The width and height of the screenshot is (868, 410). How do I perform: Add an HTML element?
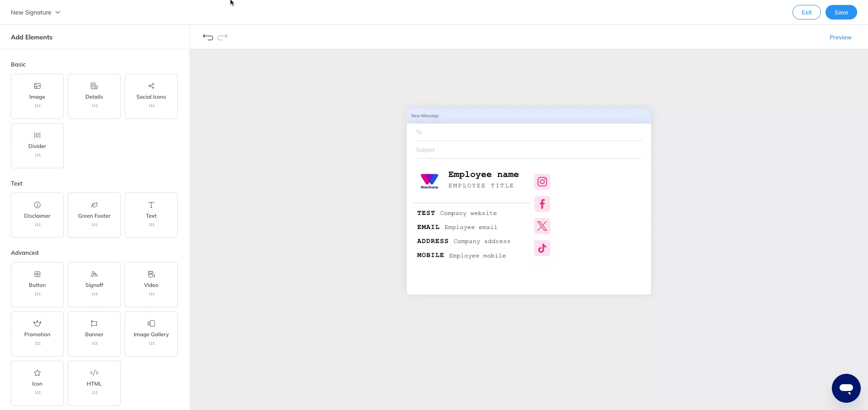point(94,383)
